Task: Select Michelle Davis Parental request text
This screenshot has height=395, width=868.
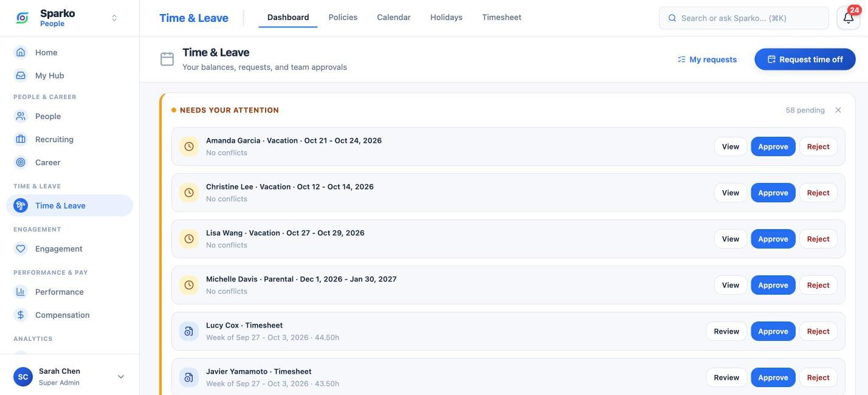Action: click(x=301, y=279)
